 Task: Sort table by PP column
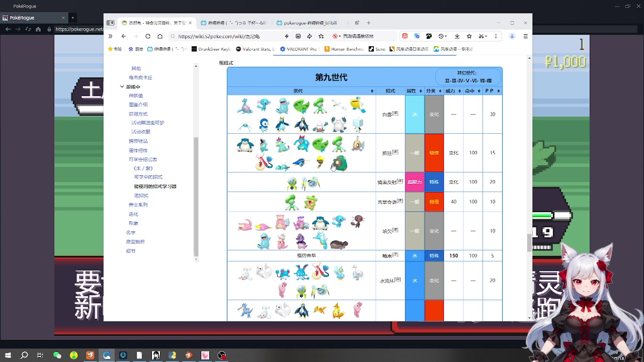tap(493, 91)
